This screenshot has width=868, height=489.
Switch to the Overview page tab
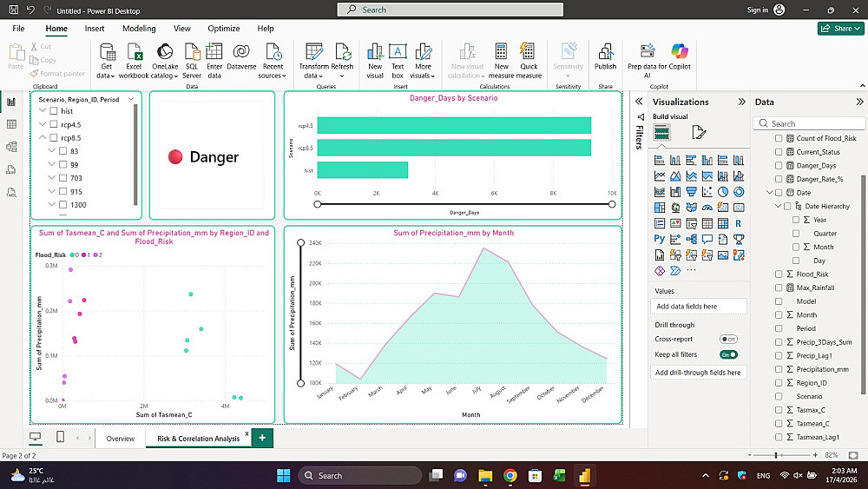point(120,439)
